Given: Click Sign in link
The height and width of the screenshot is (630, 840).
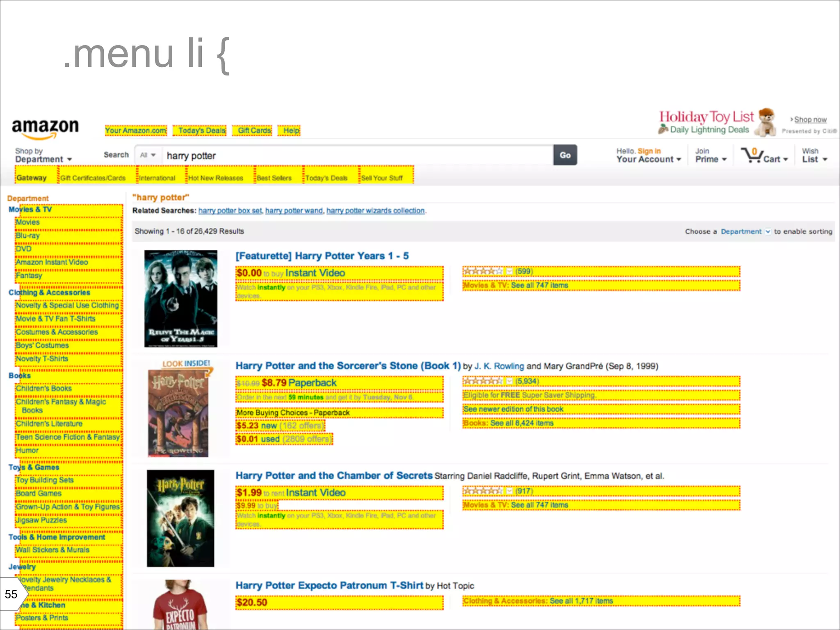Looking at the screenshot, I should tap(649, 151).
